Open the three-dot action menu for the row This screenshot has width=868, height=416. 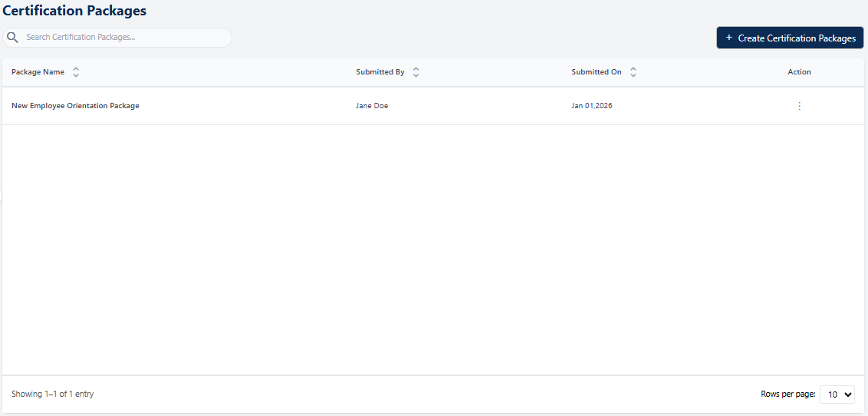(799, 106)
